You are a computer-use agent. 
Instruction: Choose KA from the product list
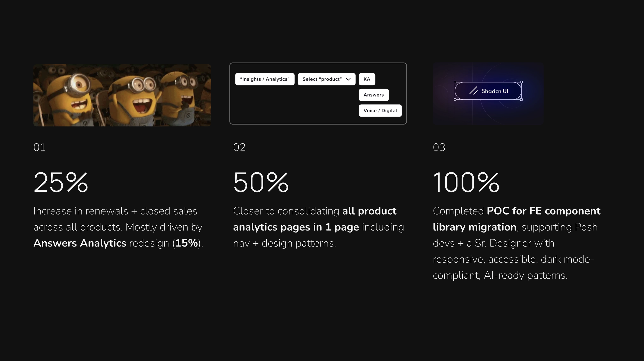point(367,79)
